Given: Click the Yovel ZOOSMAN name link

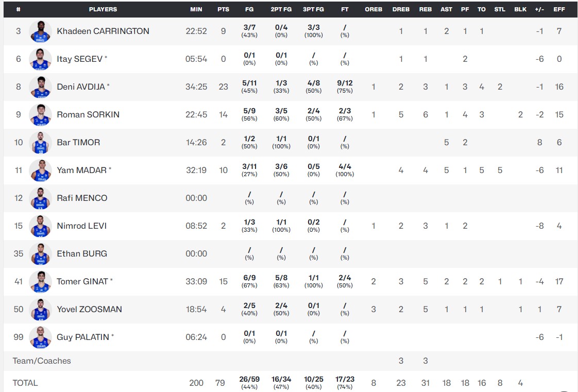Looking at the screenshot, I should (x=89, y=309).
